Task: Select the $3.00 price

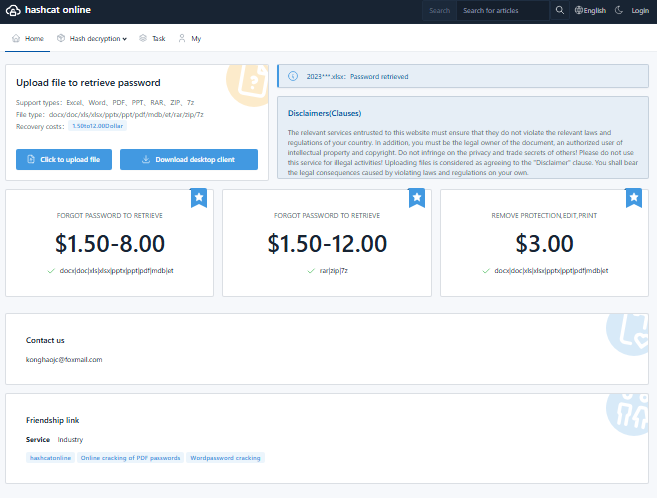Action: 544,243
